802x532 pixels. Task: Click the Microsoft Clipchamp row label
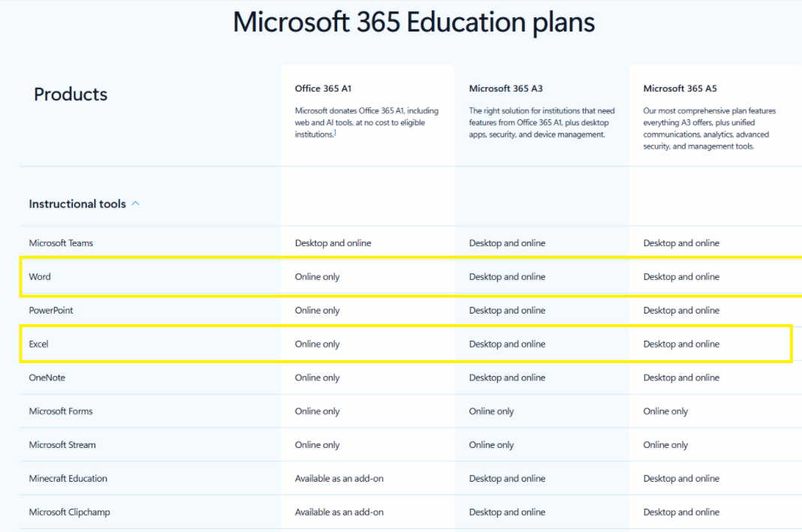coord(69,512)
